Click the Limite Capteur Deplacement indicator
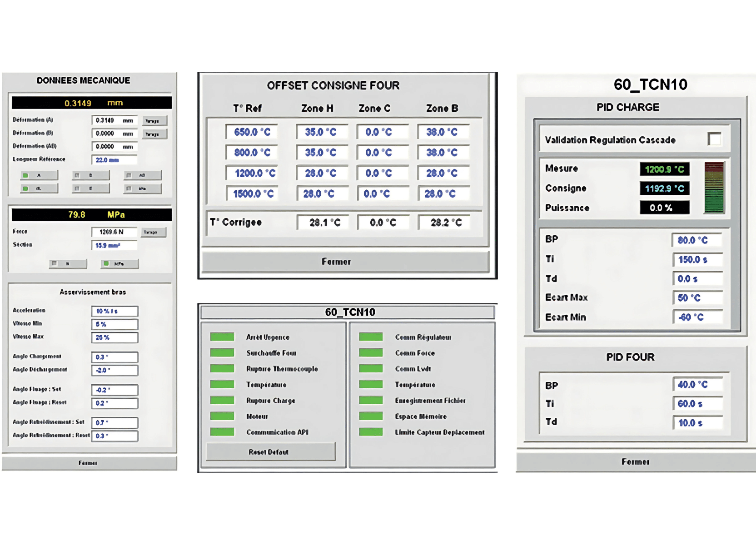 coord(371,432)
